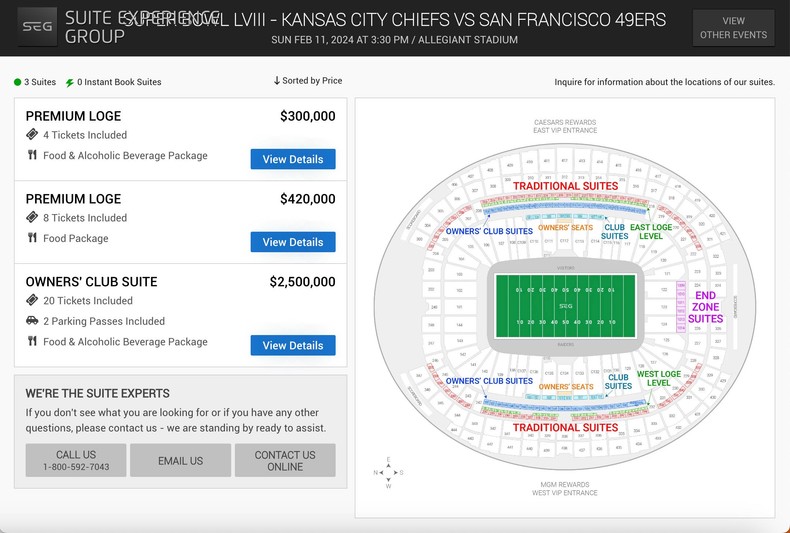Click the SEG logo icon
790x533 pixels.
[37, 27]
